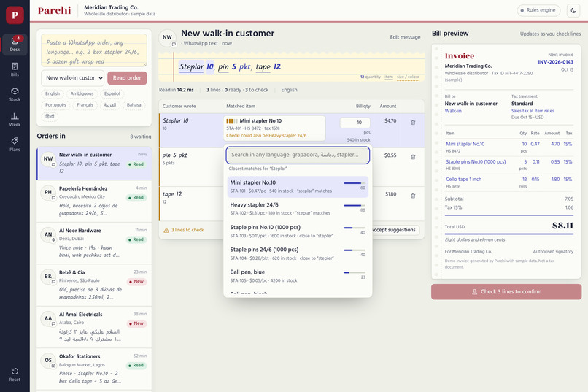This screenshot has height=392, width=588.
Task: Toggle dark mode moon icon
Action: click(x=573, y=10)
